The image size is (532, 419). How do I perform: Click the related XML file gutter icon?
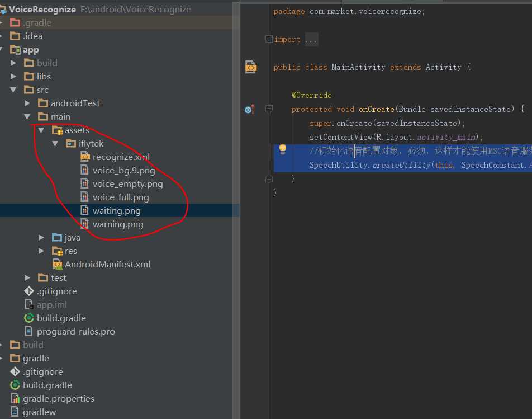pos(251,67)
